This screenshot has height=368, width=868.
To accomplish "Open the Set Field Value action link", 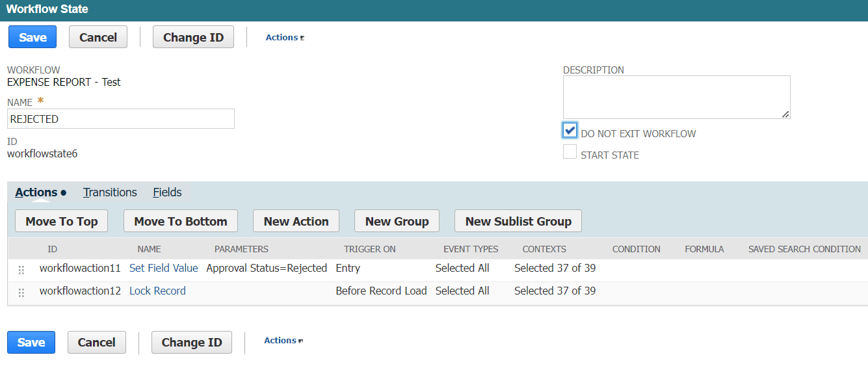I will (x=164, y=268).
